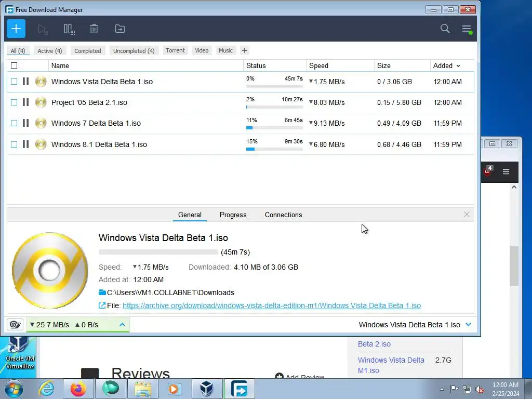Select the Uncompleted (4) filter tab
The height and width of the screenshot is (399, 532).
point(134,50)
